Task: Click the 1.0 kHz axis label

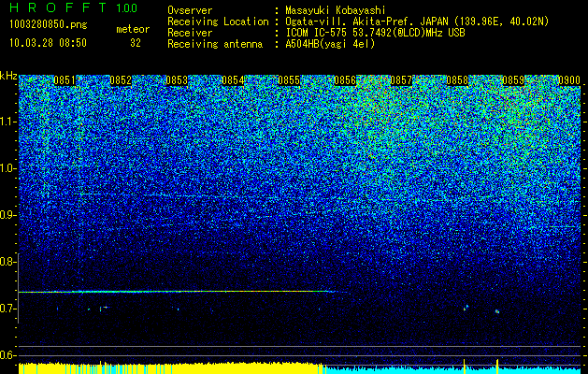Action: pos(7,168)
